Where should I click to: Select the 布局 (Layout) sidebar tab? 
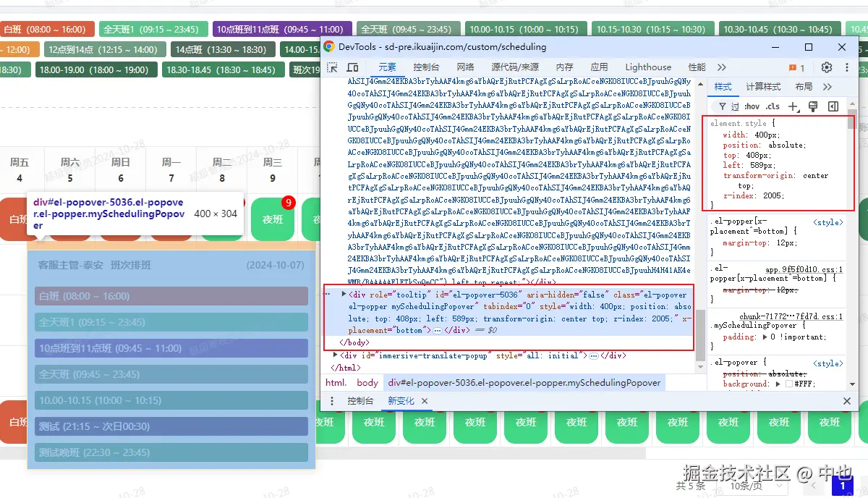[x=804, y=87]
